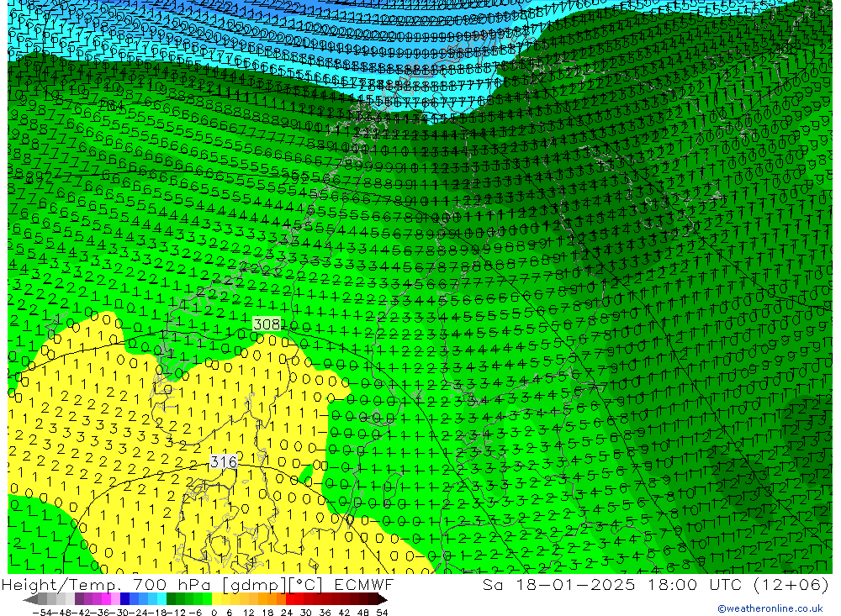Click the 'Sa' weekday abbreviation
This screenshot has height=616, width=841.
point(493,585)
